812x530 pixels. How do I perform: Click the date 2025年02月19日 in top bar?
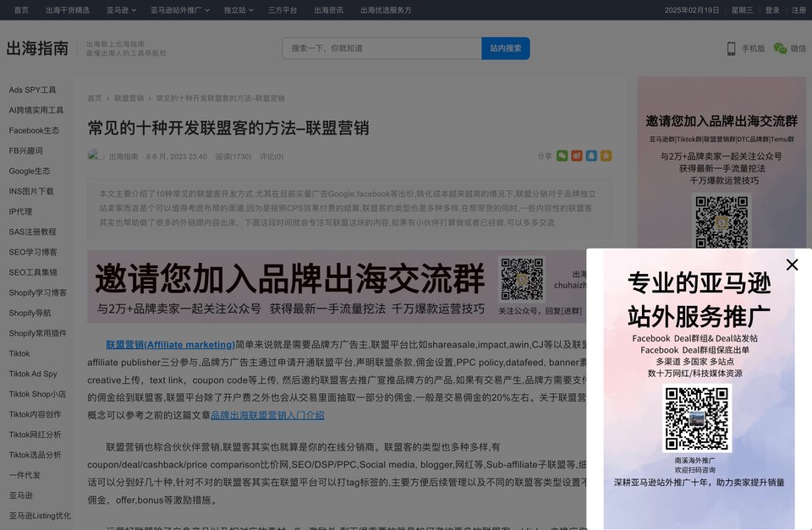point(692,10)
